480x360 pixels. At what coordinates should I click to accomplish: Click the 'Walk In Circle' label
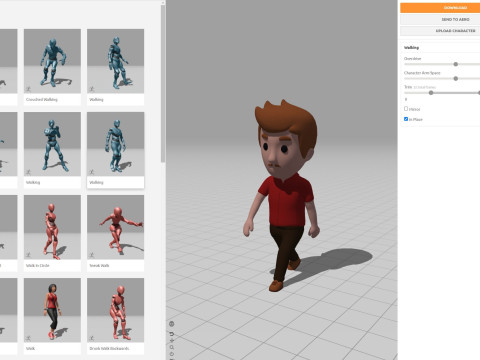click(x=38, y=266)
